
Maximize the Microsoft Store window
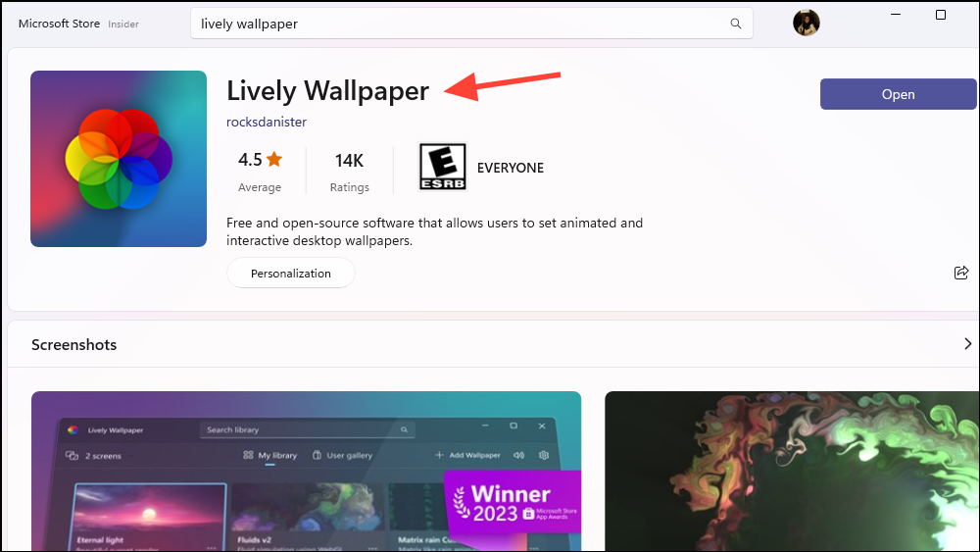(941, 15)
